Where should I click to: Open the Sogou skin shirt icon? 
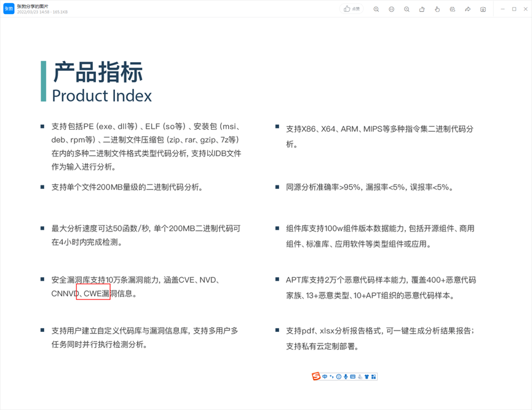click(x=367, y=376)
